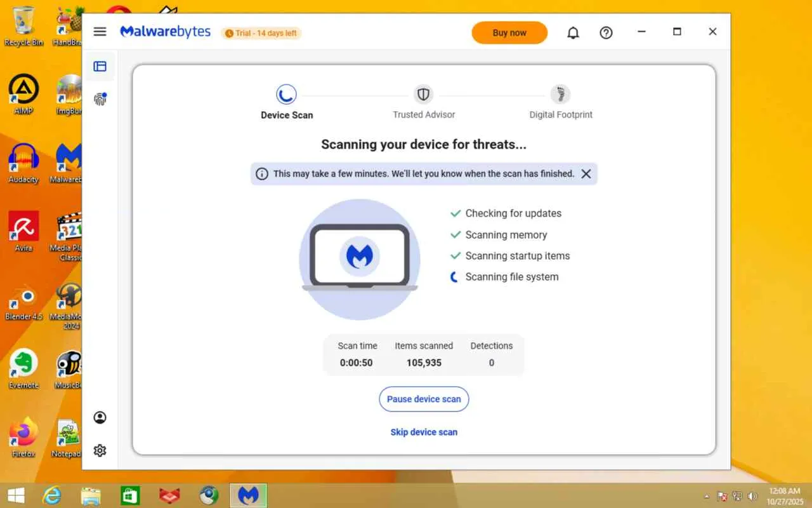Viewport: 812px width, 508px height.
Task: Open the account profile icon in sidebar
Action: coord(100,417)
